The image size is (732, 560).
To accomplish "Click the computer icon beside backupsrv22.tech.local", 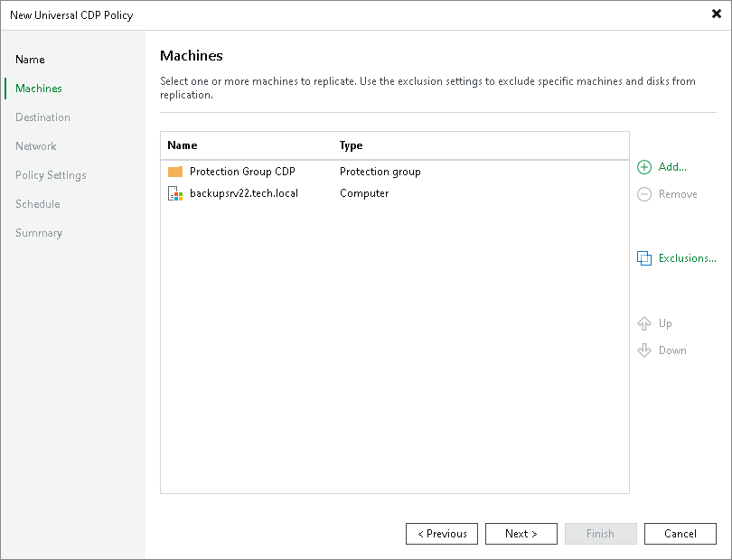I will (174, 193).
